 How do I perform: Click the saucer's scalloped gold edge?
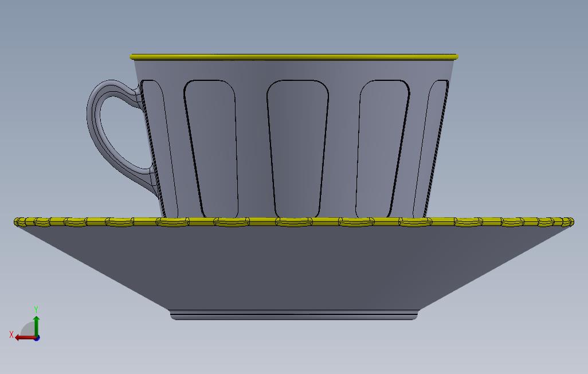[x=294, y=222]
